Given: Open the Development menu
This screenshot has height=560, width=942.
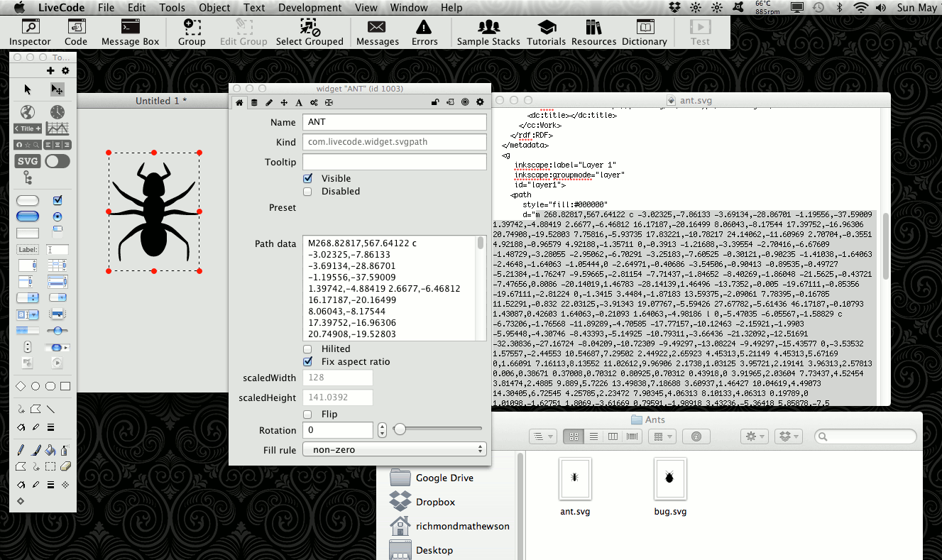Looking at the screenshot, I should tap(310, 8).
